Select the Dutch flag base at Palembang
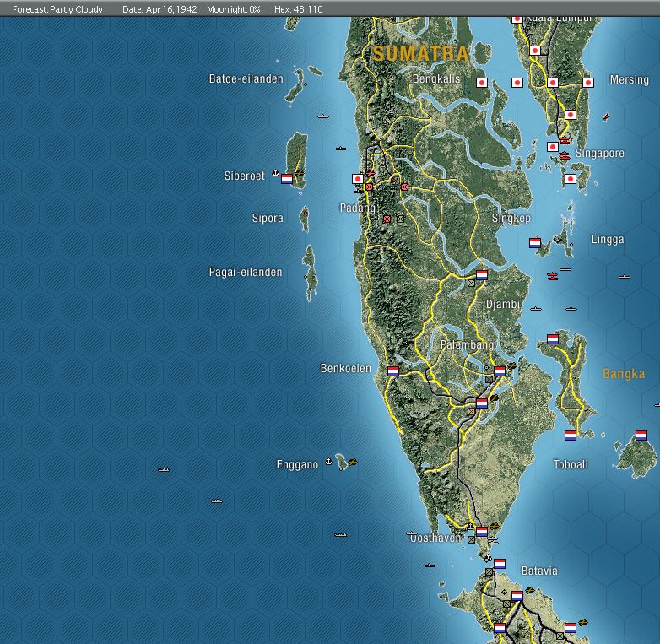The width and height of the screenshot is (660, 644). click(x=500, y=371)
